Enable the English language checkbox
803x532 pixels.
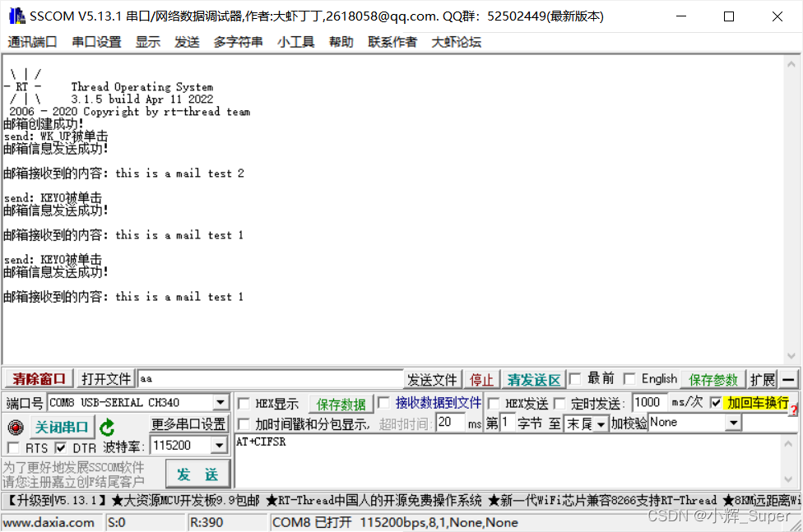(629, 379)
